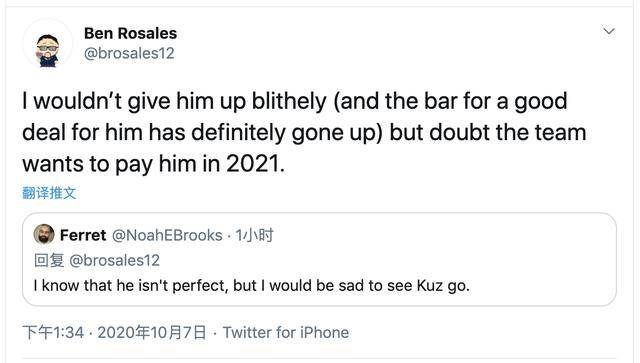Click the 1小时 timestamp on quoted tweet
Viewport: 640px width, 363px height.
(254, 235)
